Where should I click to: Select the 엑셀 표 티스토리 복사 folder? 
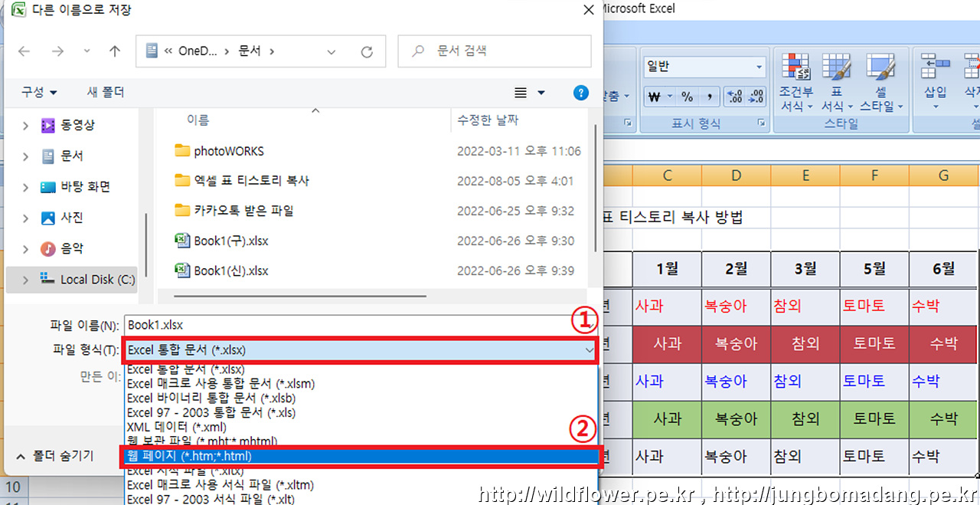point(251,181)
